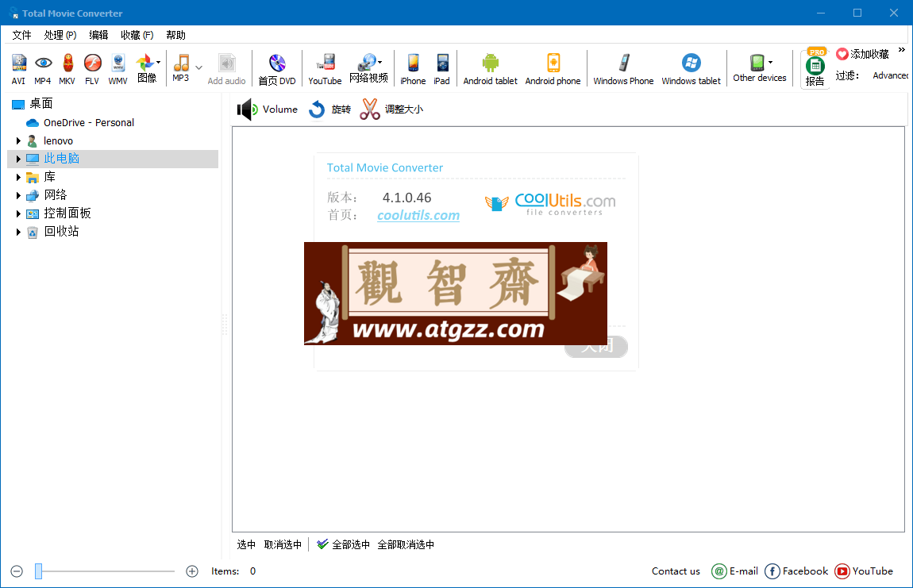Click 全部取消选中 uncheck all
Screen dimensions: 913x588
pyautogui.click(x=406, y=544)
